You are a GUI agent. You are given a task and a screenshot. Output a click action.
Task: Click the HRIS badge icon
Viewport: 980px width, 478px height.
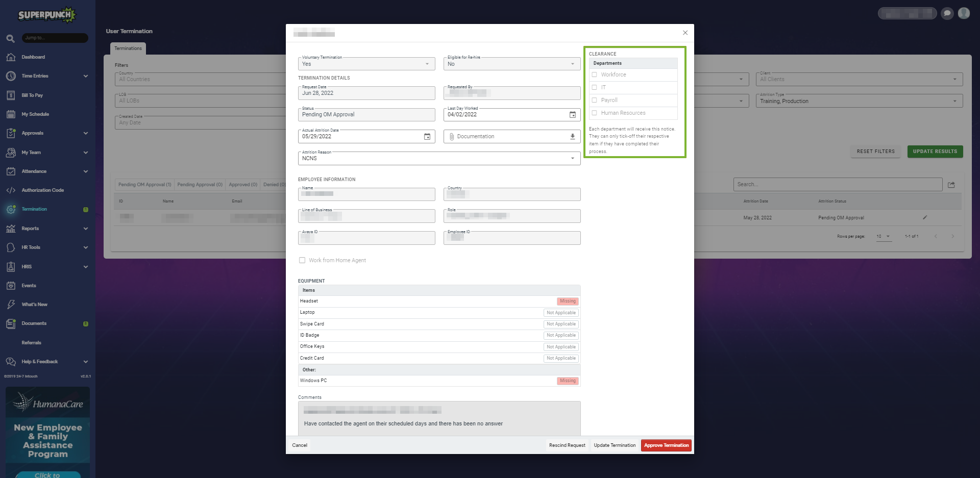tap(11, 267)
